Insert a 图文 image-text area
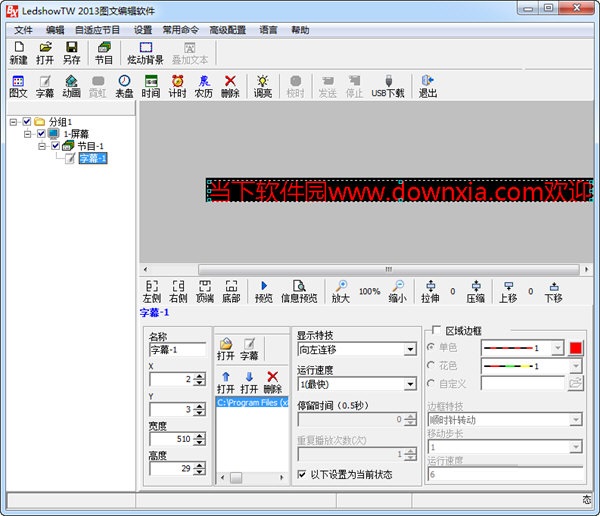This screenshot has width=600, height=516. tap(18, 87)
